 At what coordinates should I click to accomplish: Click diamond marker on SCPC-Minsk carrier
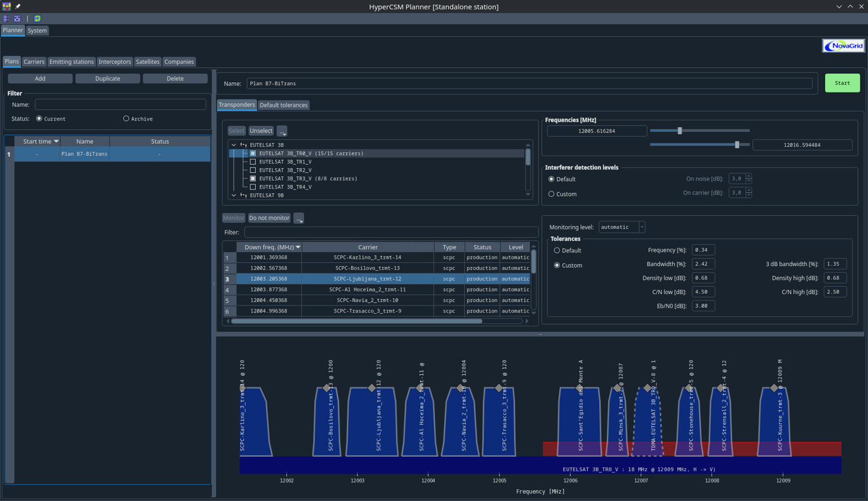(x=617, y=388)
